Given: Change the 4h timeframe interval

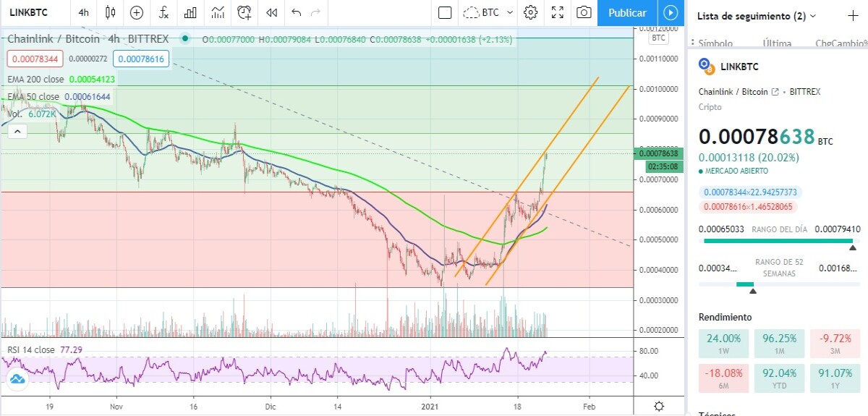Looking at the screenshot, I should coord(84,12).
